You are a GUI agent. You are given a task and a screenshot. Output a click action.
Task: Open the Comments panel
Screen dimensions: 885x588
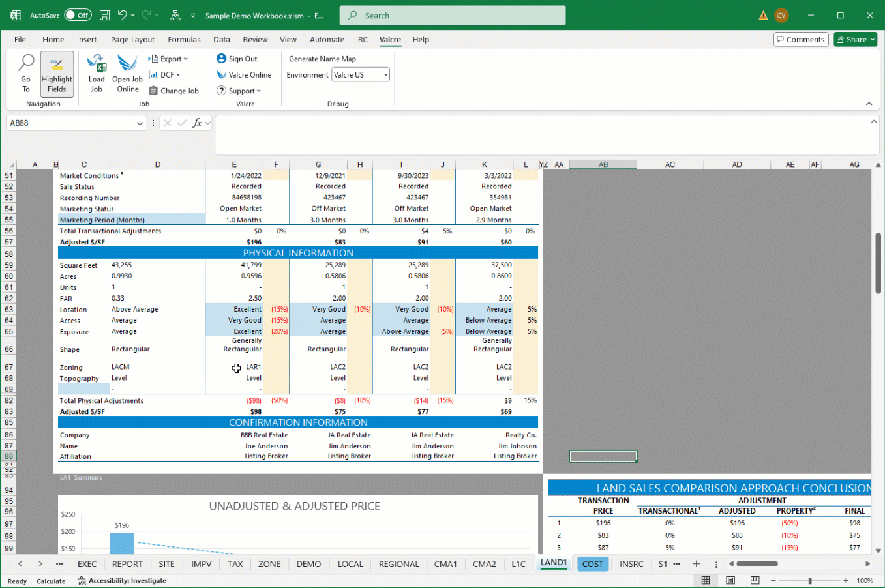(x=801, y=39)
